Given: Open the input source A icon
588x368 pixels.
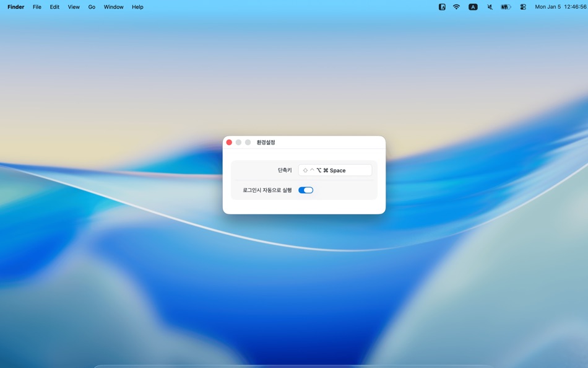Looking at the screenshot, I should tap(473, 7).
